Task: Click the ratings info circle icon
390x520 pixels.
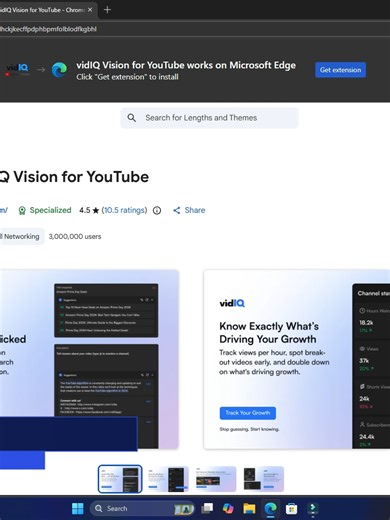Action: tap(157, 210)
